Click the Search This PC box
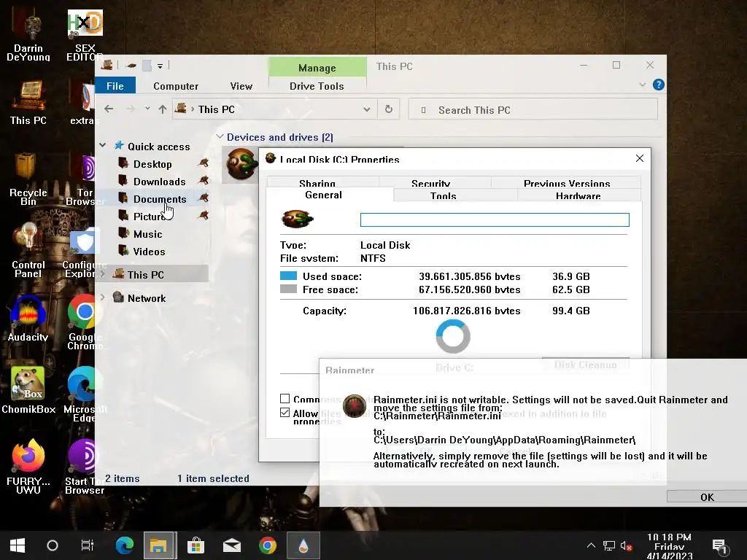Viewport: 747px width, 560px height. point(533,109)
